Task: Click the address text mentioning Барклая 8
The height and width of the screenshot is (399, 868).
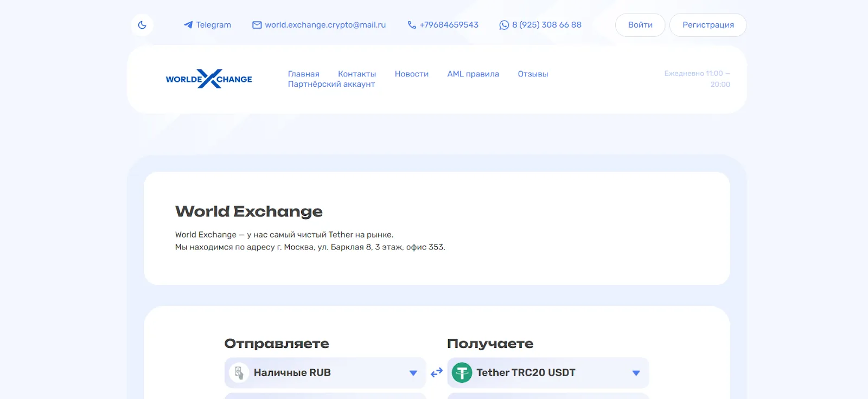Action: [x=310, y=247]
